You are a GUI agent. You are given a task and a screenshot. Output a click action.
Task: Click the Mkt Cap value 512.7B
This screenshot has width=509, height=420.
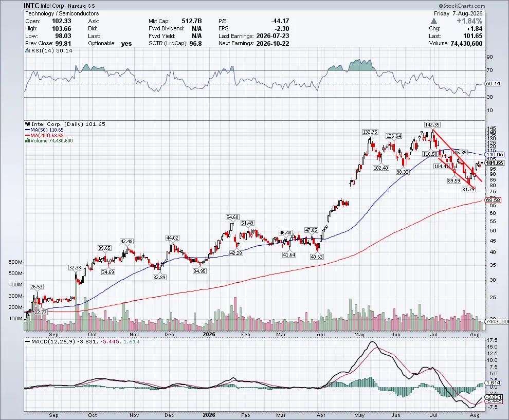[x=192, y=21]
